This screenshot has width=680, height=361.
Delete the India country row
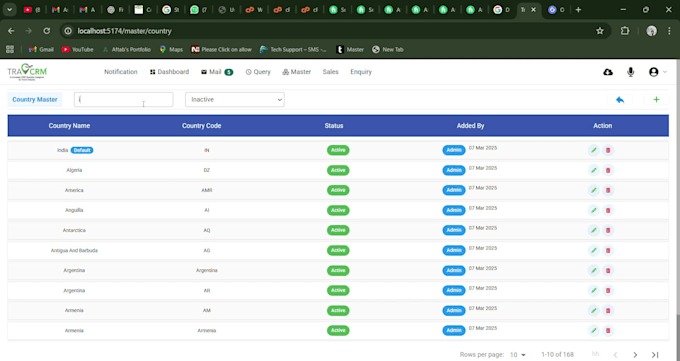[608, 150]
